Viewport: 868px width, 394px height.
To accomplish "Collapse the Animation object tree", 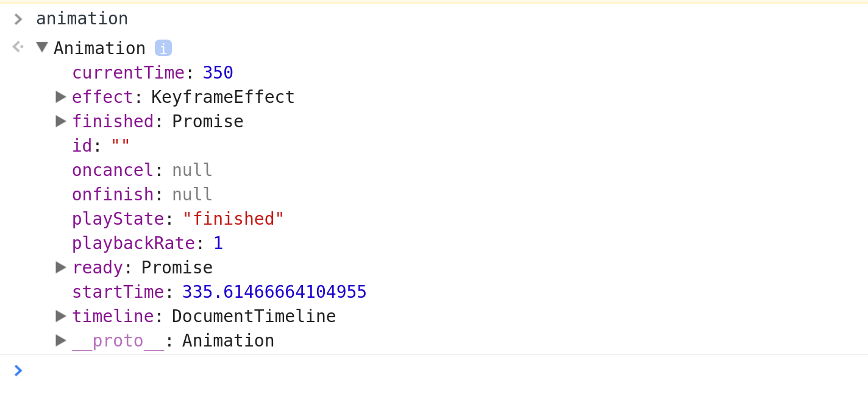I will (42, 47).
